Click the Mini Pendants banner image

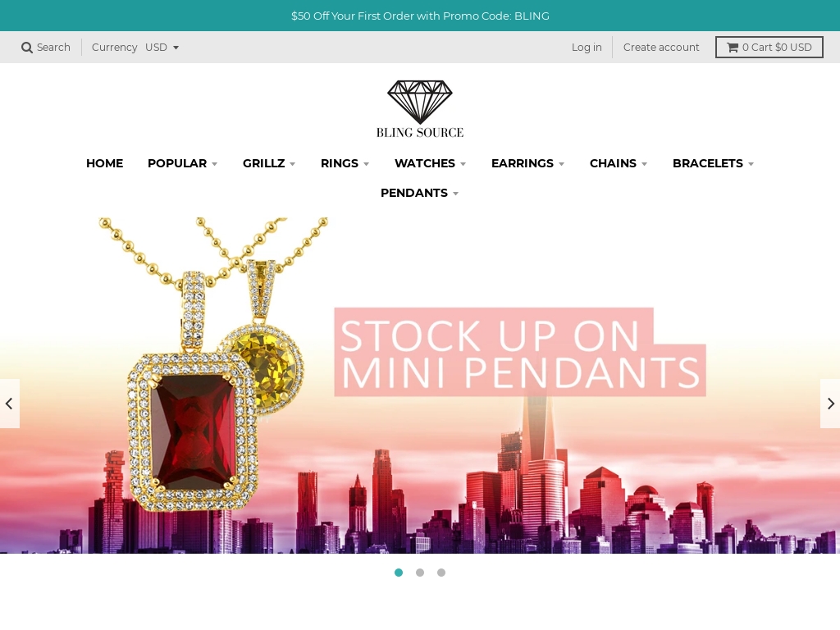pyautogui.click(x=420, y=386)
